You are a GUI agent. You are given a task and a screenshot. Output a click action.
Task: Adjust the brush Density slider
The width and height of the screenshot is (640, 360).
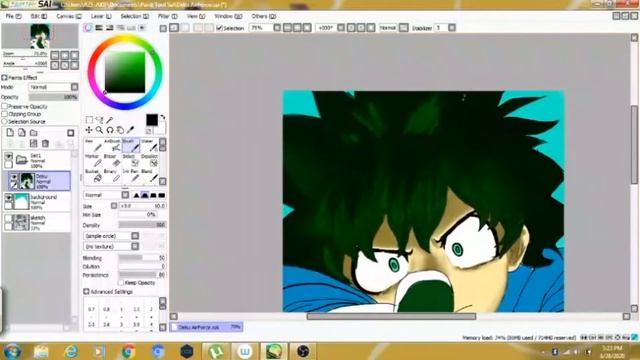click(x=142, y=225)
